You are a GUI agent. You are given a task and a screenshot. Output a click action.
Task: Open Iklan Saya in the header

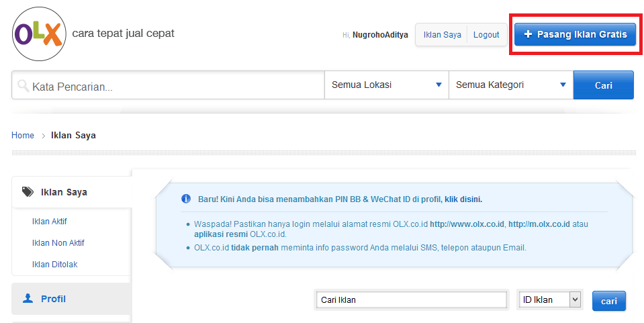pos(443,35)
